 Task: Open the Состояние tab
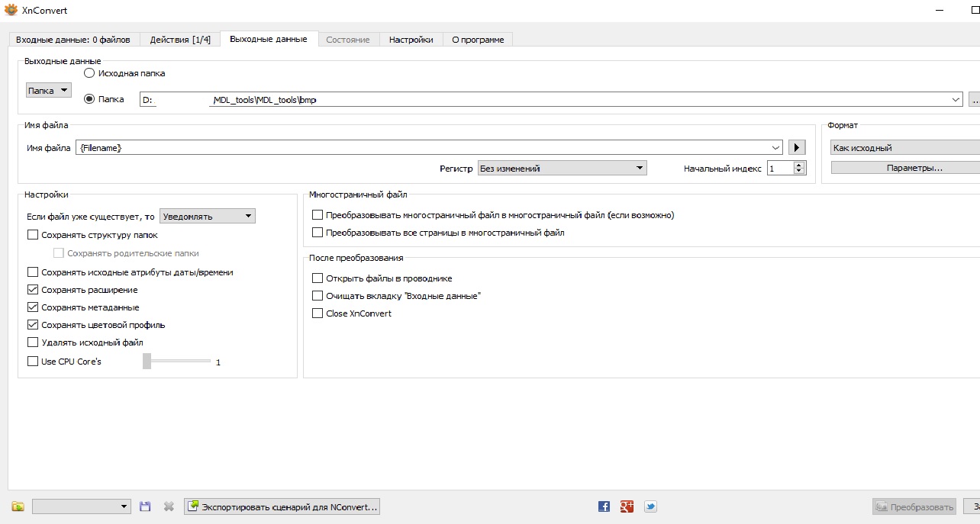pyautogui.click(x=348, y=40)
